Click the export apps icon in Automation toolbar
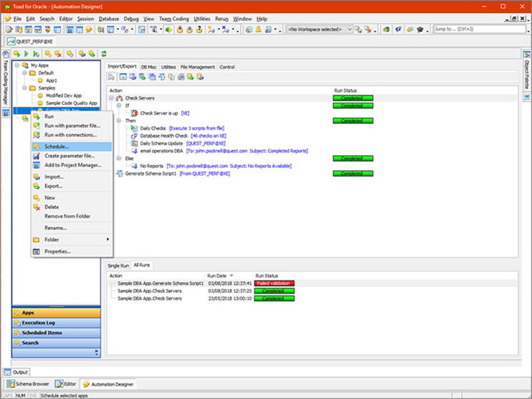 (x=92, y=54)
